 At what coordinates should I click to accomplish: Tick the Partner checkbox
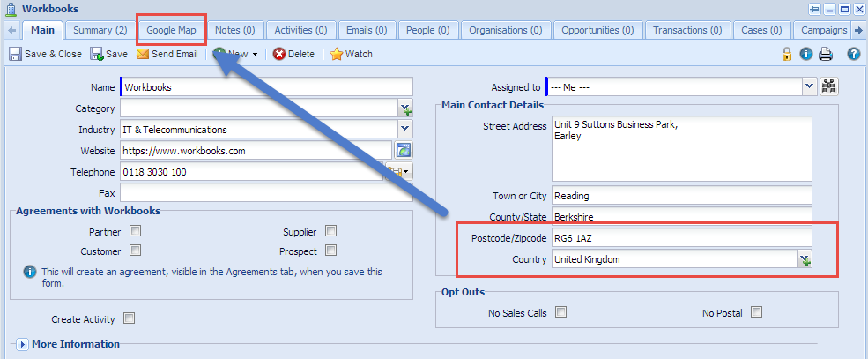pyautogui.click(x=135, y=230)
